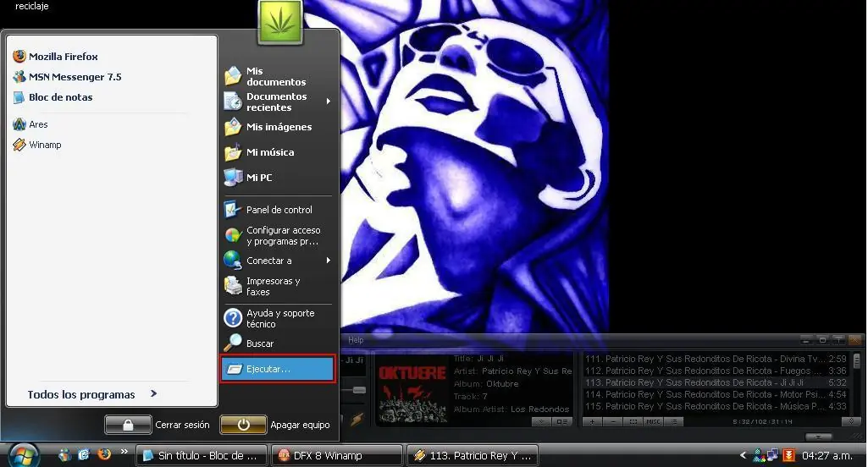
Task: Click the Firefox quick launch icon
Action: point(104,454)
